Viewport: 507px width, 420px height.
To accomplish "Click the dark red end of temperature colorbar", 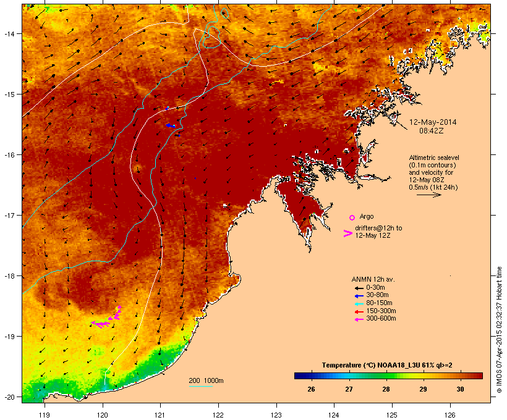I will [x=478, y=376].
